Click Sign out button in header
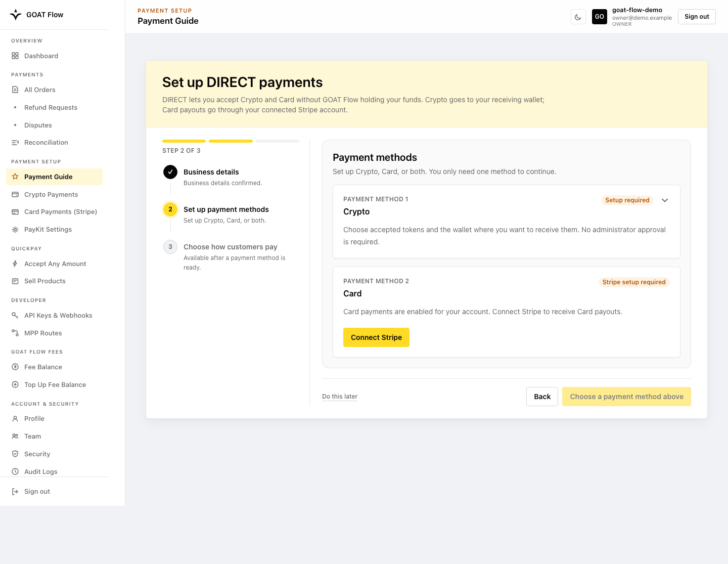This screenshot has height=564, width=728. tap(697, 17)
